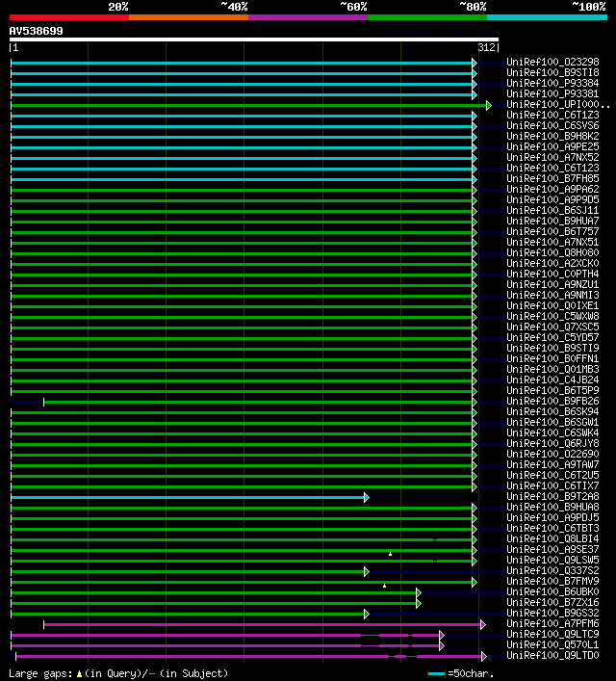Image resolution: width=616 pixels, height=681 pixels.
Task: Click the purple arrowhead of the UniRef100_Q9LTC9 hit
Action: (x=441, y=635)
